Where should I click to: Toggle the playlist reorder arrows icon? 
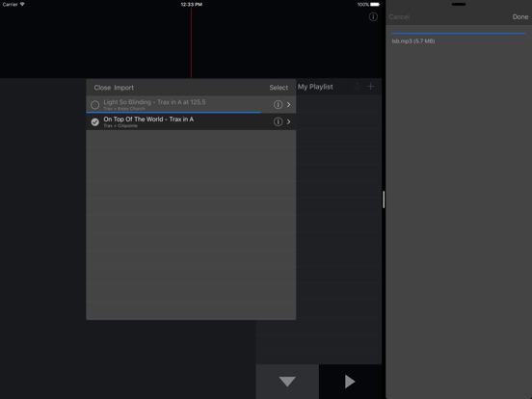point(358,86)
